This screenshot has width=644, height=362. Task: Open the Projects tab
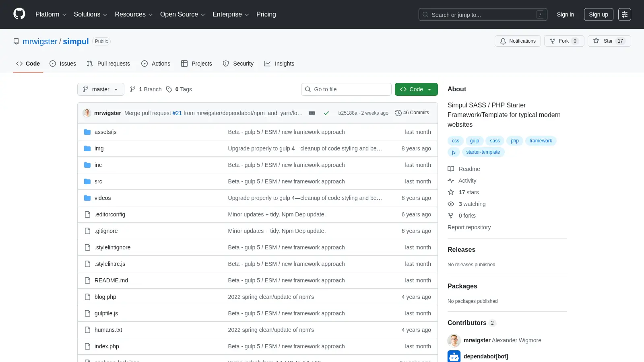[x=196, y=64]
